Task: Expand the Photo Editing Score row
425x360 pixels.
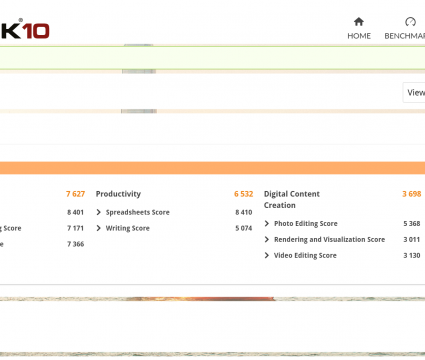Action: 267,224
